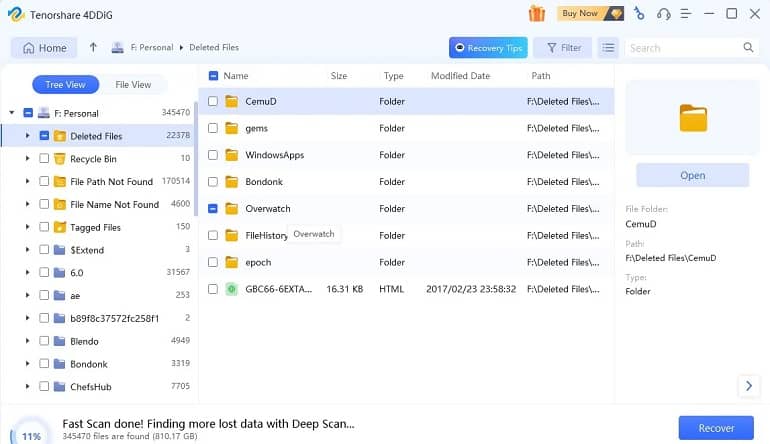Open the Filter options
This screenshot has width=770, height=444.
click(563, 48)
